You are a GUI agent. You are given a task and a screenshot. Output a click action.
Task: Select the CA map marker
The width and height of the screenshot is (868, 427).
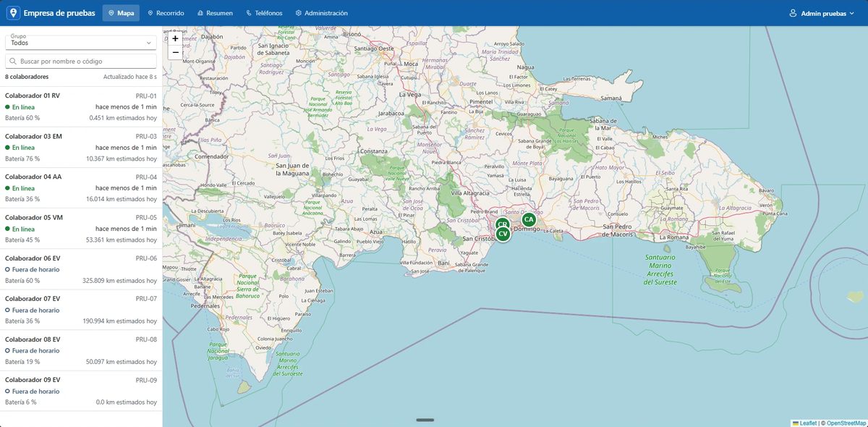(x=529, y=219)
